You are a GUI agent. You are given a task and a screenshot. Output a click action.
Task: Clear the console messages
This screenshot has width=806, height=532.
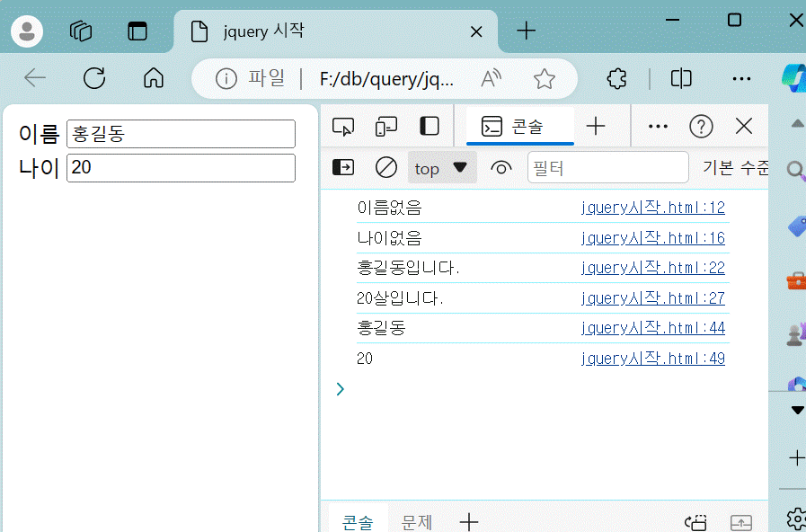pos(385,167)
